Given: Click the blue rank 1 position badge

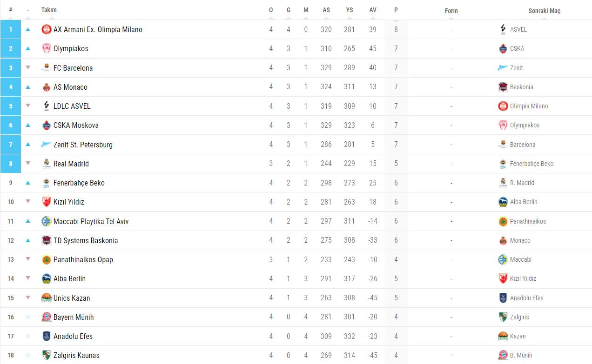Looking at the screenshot, I should (11, 29).
